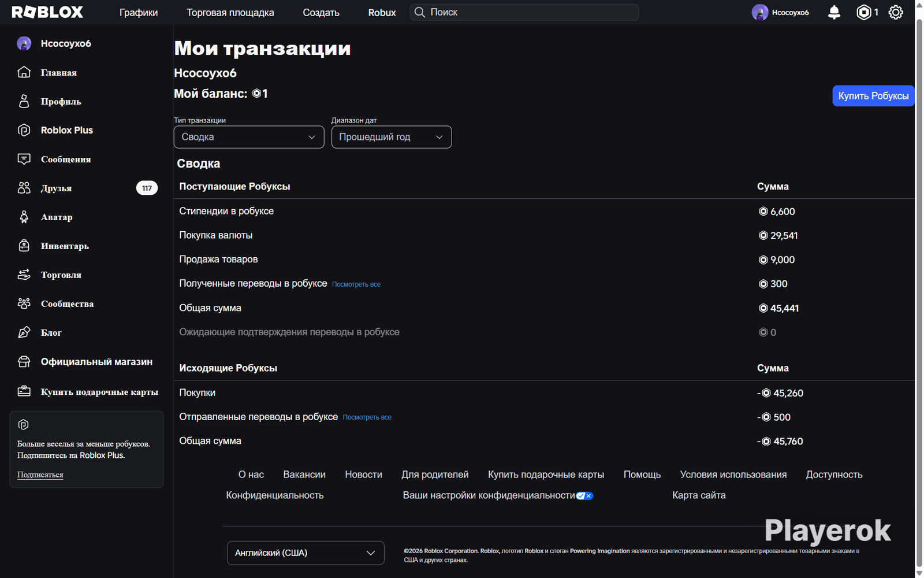This screenshot has width=924, height=578.
Task: Click the Сообщения message icon
Action: (x=24, y=159)
